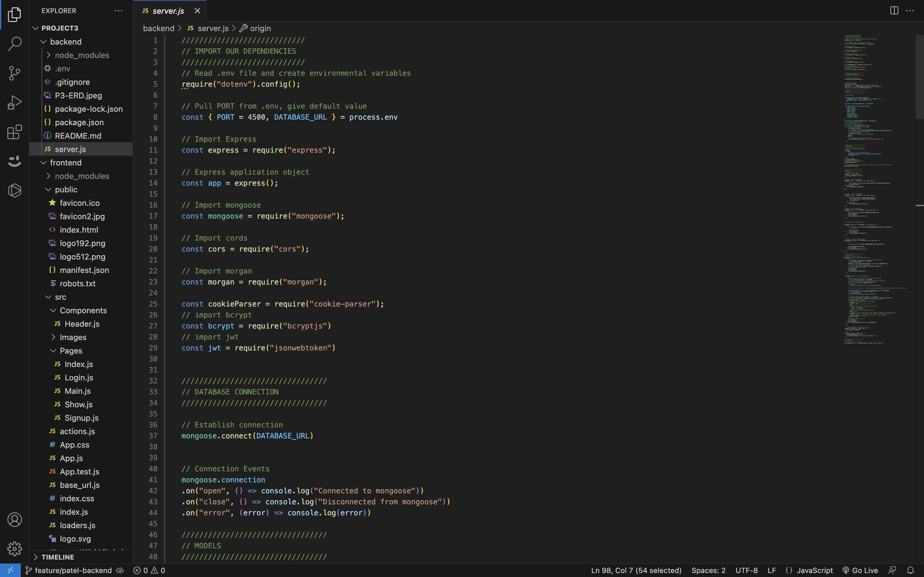
Task: Open the Extensions view
Action: pyautogui.click(x=14, y=132)
